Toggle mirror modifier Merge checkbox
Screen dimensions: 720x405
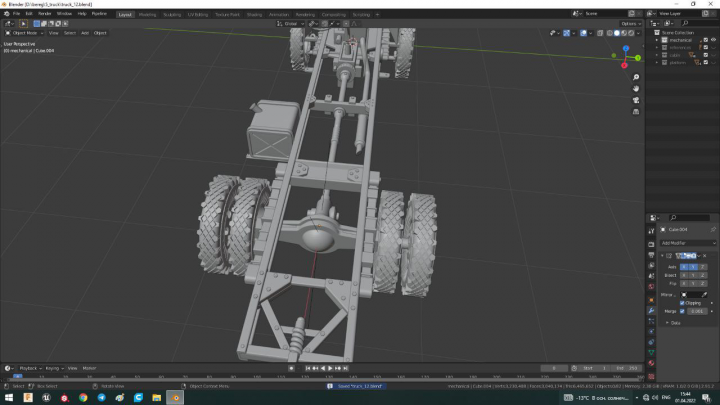click(x=682, y=311)
